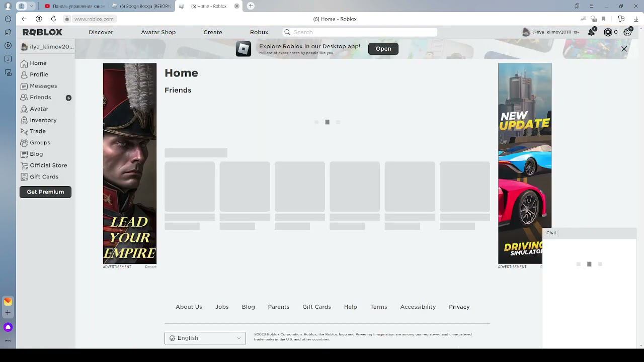Open the ilya_klimov20... sidebar username
644x362 pixels.
(x=47, y=47)
